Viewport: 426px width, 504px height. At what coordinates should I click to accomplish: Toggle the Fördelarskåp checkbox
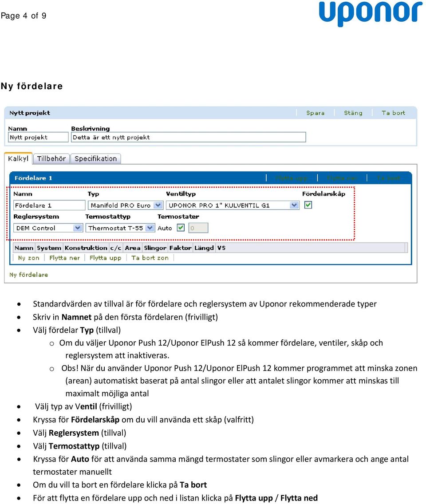pos(308,205)
